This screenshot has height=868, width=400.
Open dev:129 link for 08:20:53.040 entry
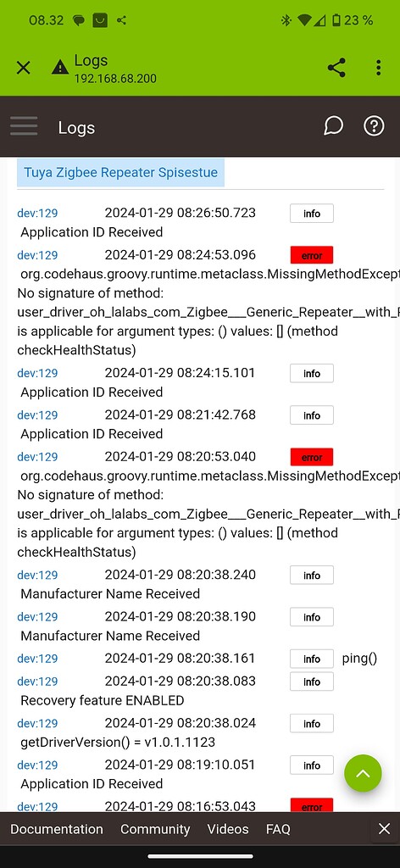[37, 457]
